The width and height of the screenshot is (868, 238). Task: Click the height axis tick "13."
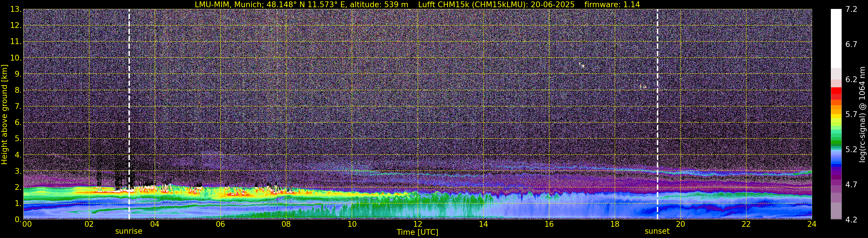coord(16,10)
